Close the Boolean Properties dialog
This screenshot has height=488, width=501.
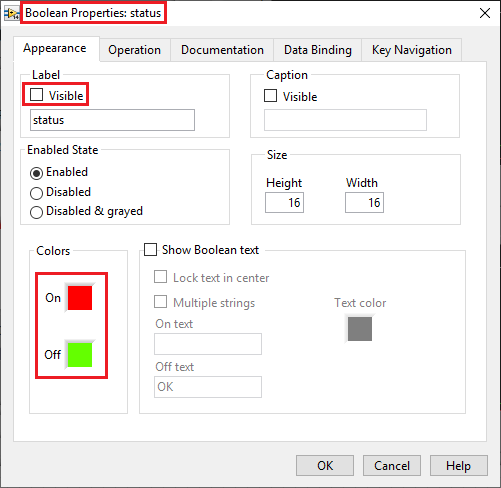pos(485,13)
